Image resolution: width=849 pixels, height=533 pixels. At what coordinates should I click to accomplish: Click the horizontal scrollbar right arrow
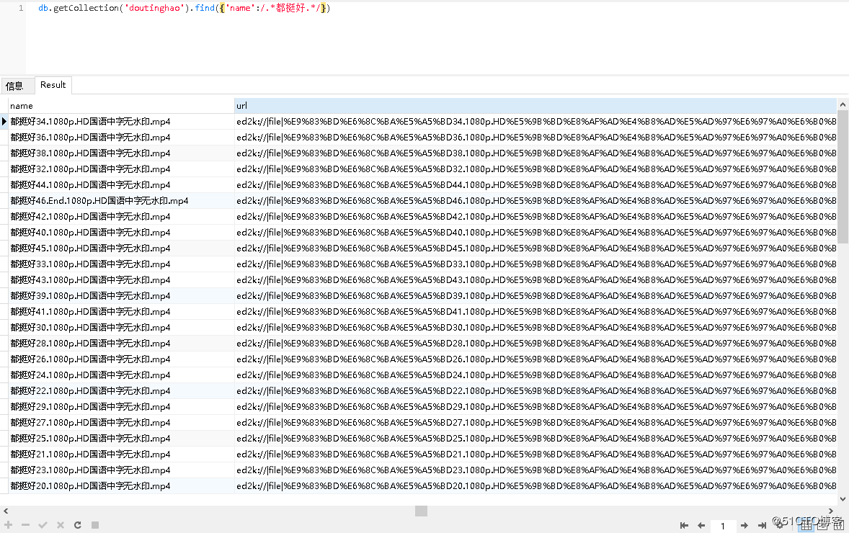[x=833, y=511]
